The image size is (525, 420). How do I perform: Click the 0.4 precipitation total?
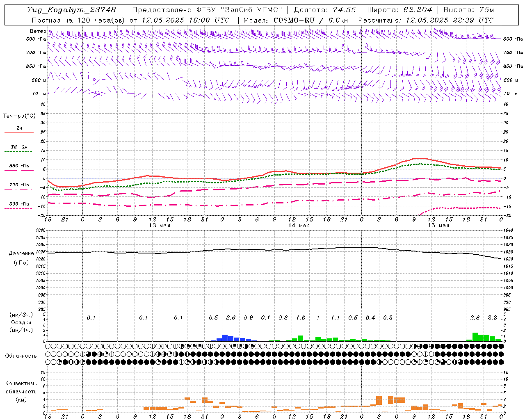click(370, 317)
